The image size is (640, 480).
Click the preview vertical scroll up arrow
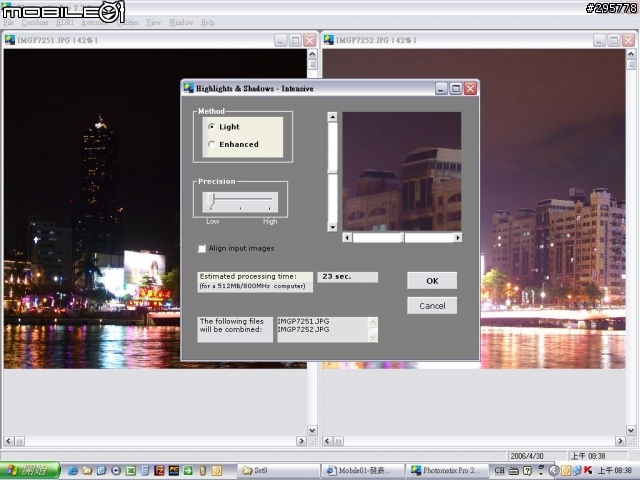pyautogui.click(x=332, y=117)
